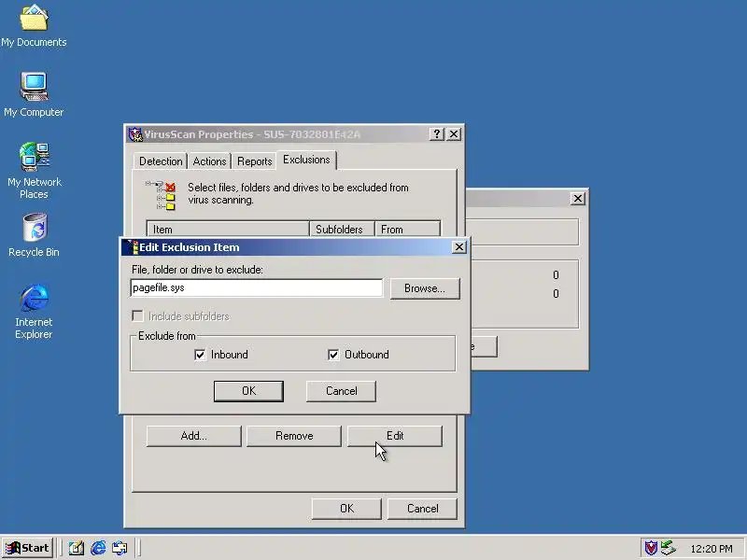Open My Computer desktop icon

pyautogui.click(x=34, y=94)
